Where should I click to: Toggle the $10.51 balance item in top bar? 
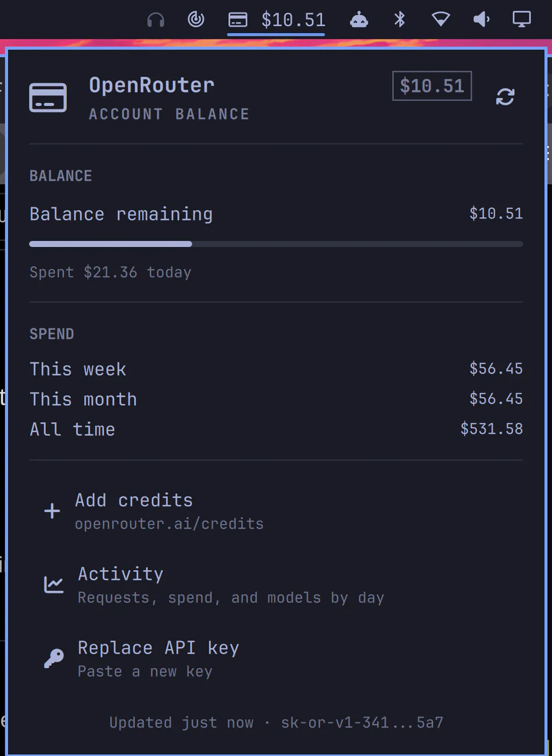276,20
